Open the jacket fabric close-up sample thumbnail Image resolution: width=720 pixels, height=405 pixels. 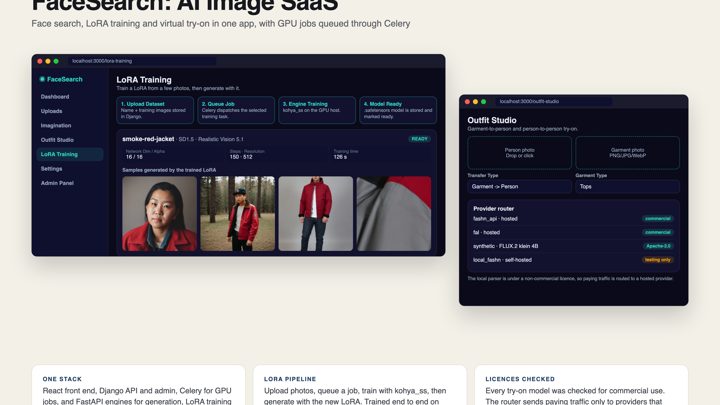click(x=394, y=214)
